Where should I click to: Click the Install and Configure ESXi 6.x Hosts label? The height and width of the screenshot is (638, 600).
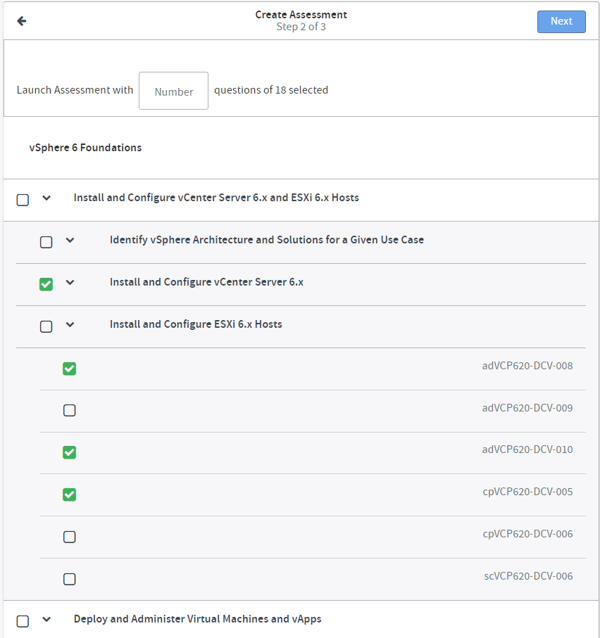click(x=196, y=324)
